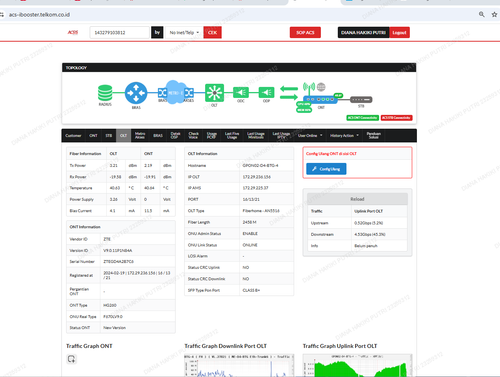This screenshot has height=377, width=500.
Task: Click the green ACS ONT Connectivity badge
Action: coord(363,118)
